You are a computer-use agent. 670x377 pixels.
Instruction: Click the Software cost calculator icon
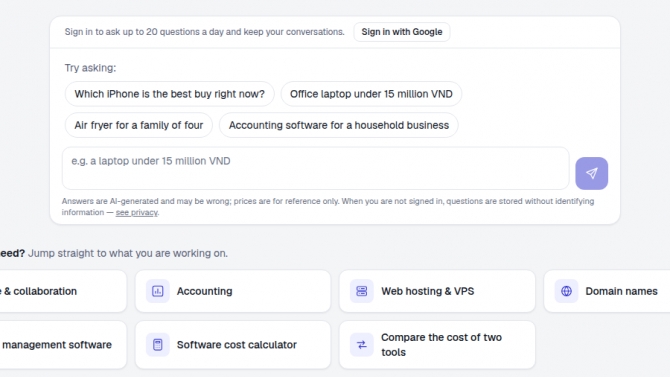158,345
